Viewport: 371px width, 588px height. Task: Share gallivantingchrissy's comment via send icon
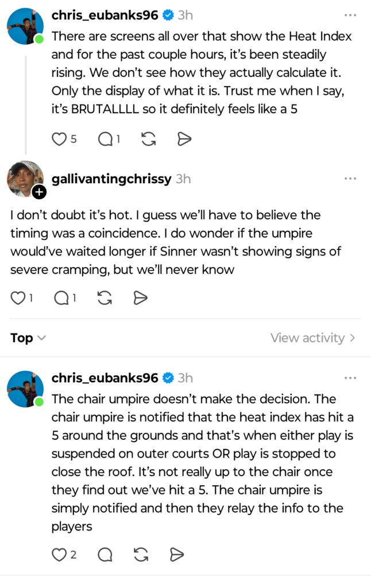pos(140,297)
